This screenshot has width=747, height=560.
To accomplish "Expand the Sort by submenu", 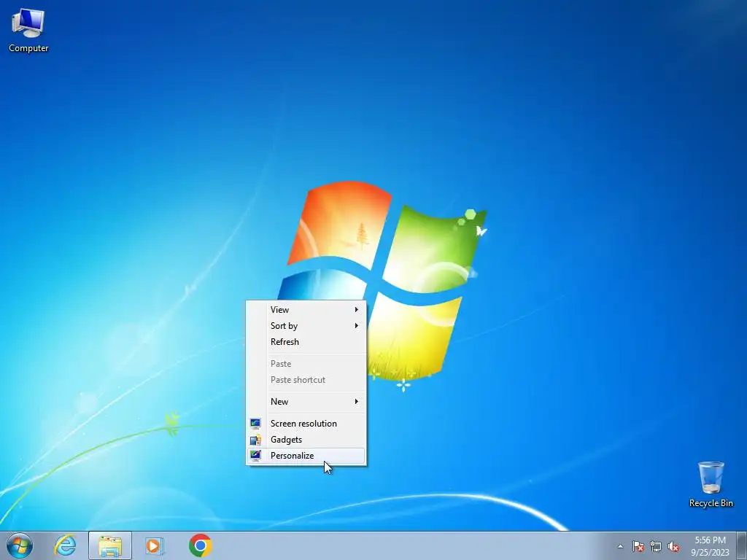I will (306, 326).
